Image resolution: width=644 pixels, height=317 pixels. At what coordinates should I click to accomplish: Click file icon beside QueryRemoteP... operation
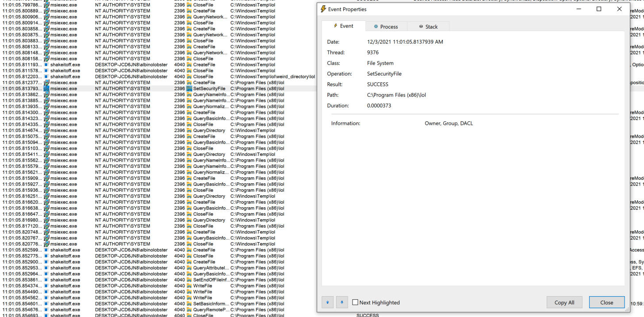click(x=189, y=310)
